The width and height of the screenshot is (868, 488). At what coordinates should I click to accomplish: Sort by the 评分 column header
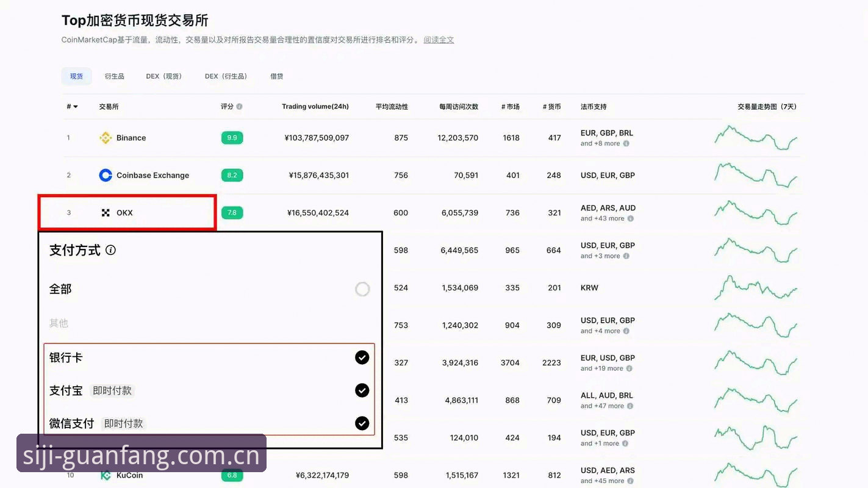(227, 107)
